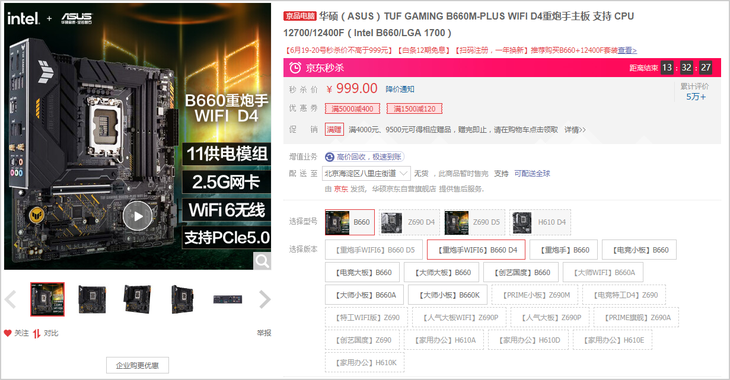The image size is (730, 380).
Task: Click the 高价回收 recycle service icon
Action: click(330, 157)
